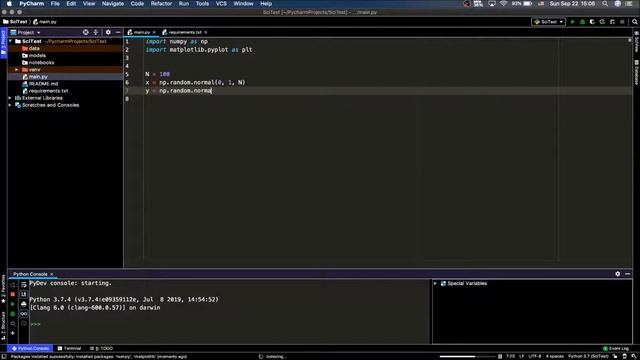The width and height of the screenshot is (640, 360).
Task: Expand External Libraries
Action: tap(11, 98)
